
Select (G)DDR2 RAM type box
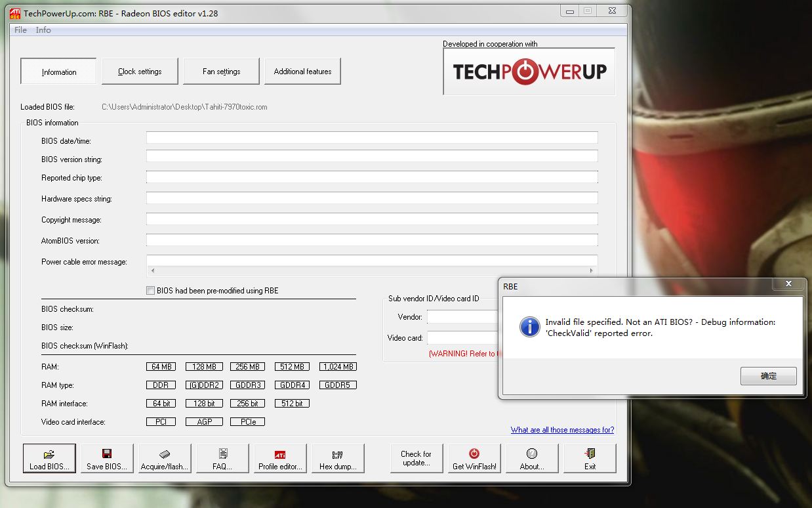[x=205, y=385]
